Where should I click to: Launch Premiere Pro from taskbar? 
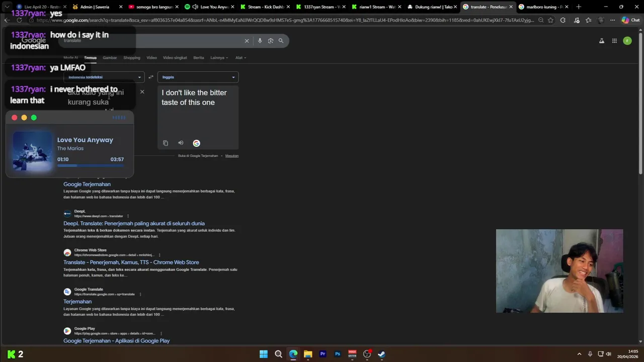(x=323, y=354)
